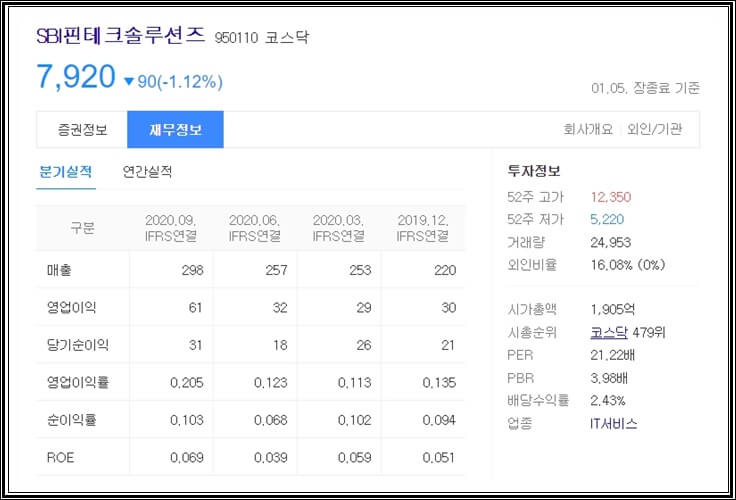Click the 영업이익 value 61
This screenshot has width=736, height=500.
coord(195,308)
